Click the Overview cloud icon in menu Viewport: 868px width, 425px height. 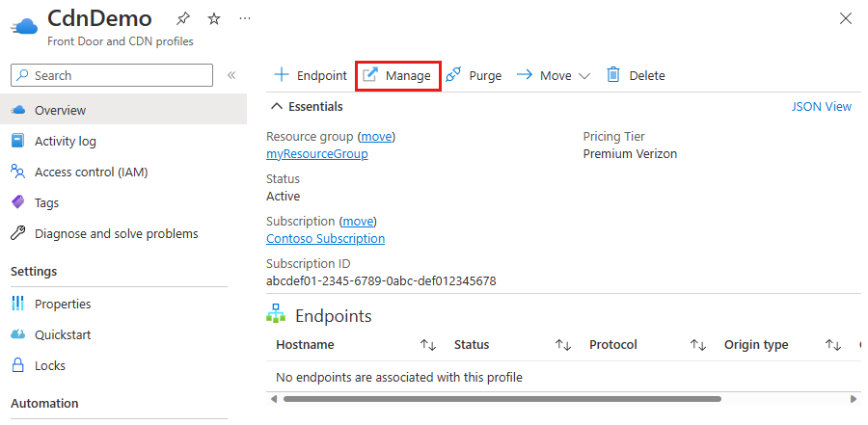point(17,110)
